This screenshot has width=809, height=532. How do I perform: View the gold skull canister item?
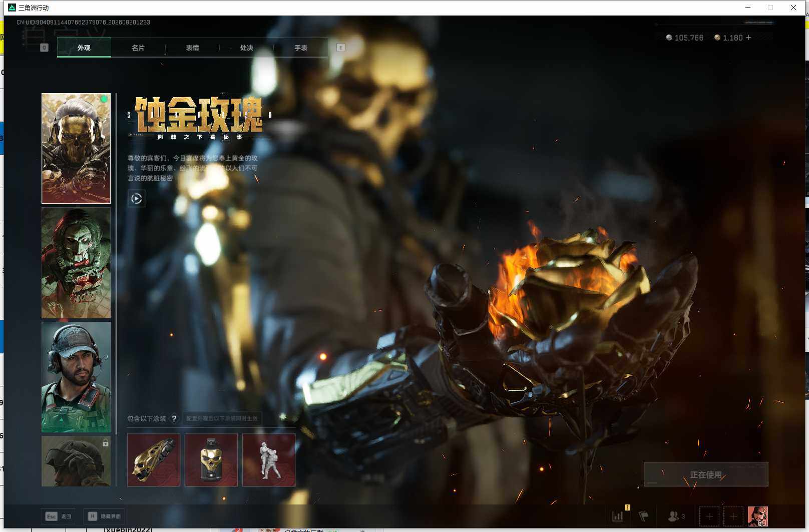[211, 460]
